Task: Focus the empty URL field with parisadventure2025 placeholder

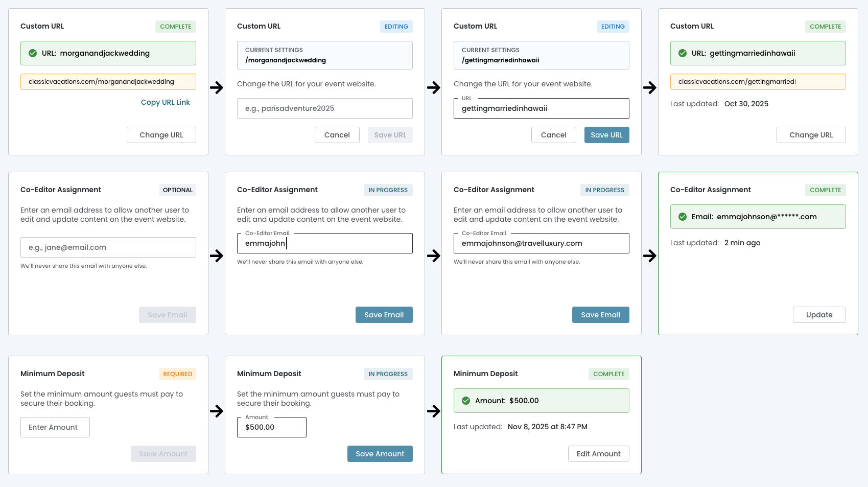Action: 324,108
